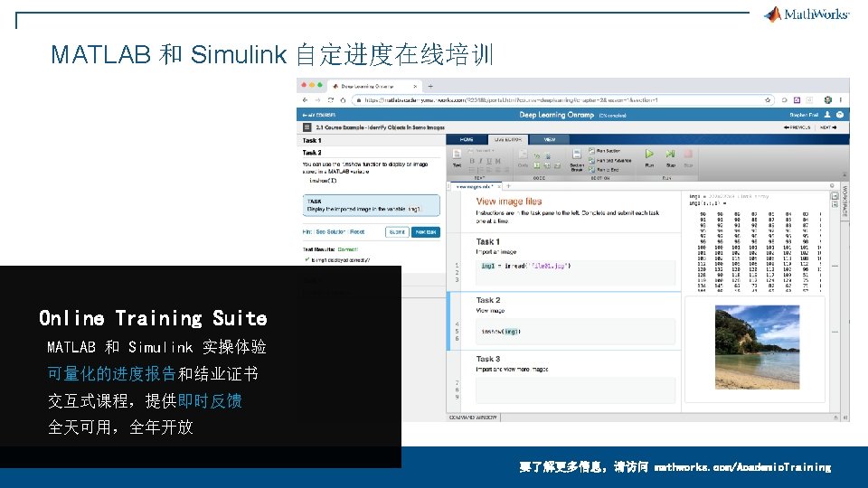
Task: Open the browser profile avatar icon
Action: point(827,100)
